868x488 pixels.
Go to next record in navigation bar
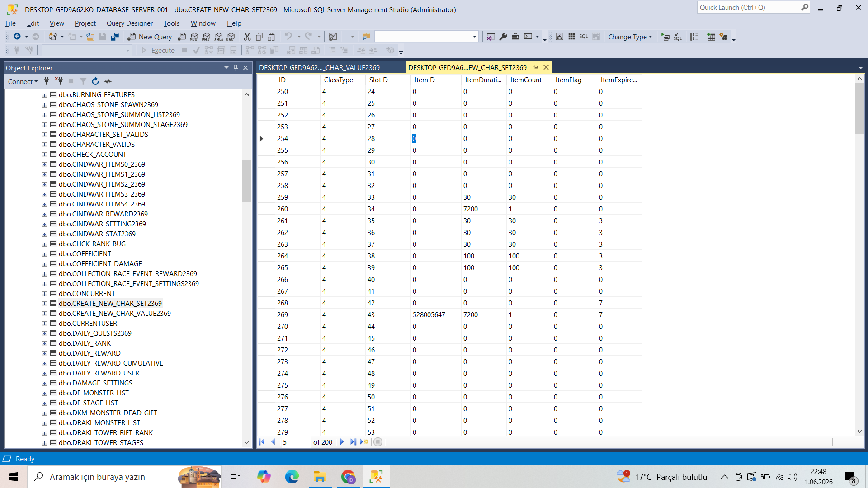342,442
